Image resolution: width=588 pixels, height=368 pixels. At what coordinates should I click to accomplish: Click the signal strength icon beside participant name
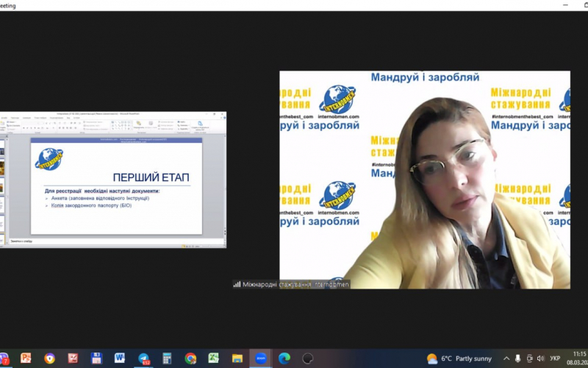click(237, 284)
